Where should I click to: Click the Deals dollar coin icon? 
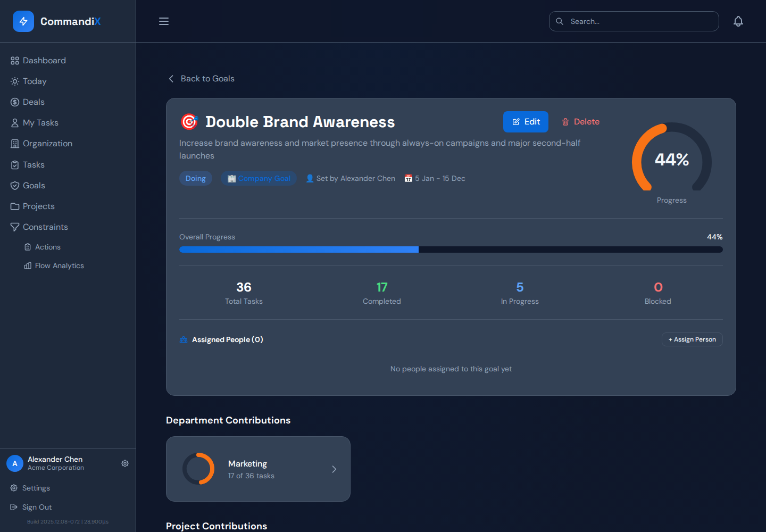click(15, 102)
